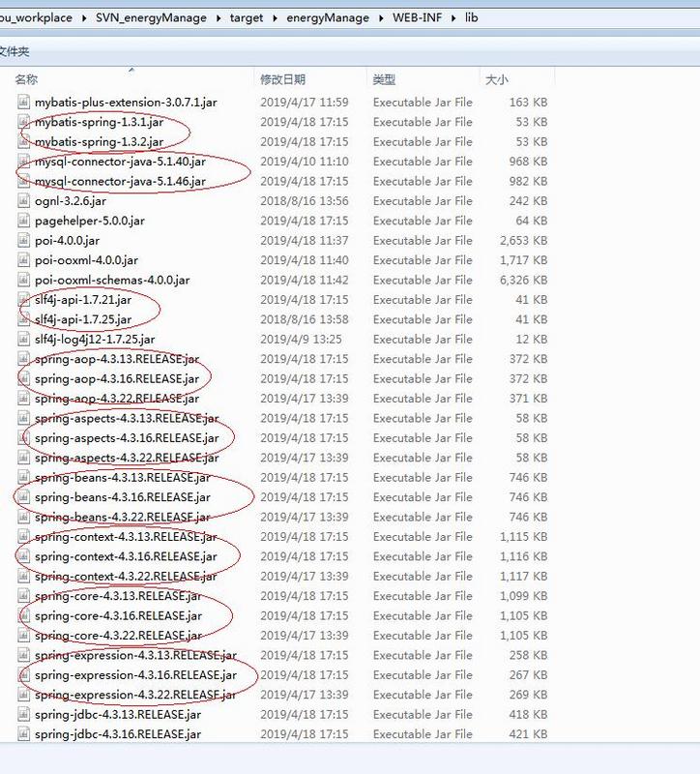Click the jar icon of spring-expression-4.3.16.RELEASE.jar

[23, 674]
